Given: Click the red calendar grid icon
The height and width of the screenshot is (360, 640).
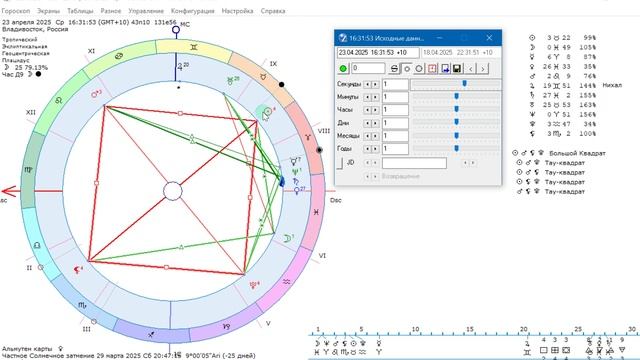Looking at the screenshot, I should tap(432, 69).
